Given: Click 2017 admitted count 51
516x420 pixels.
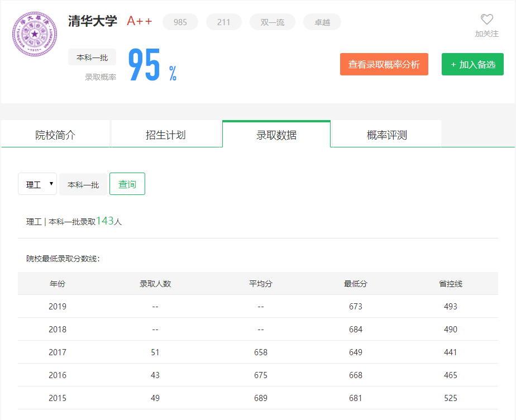Looking at the screenshot, I should tap(155, 352).
